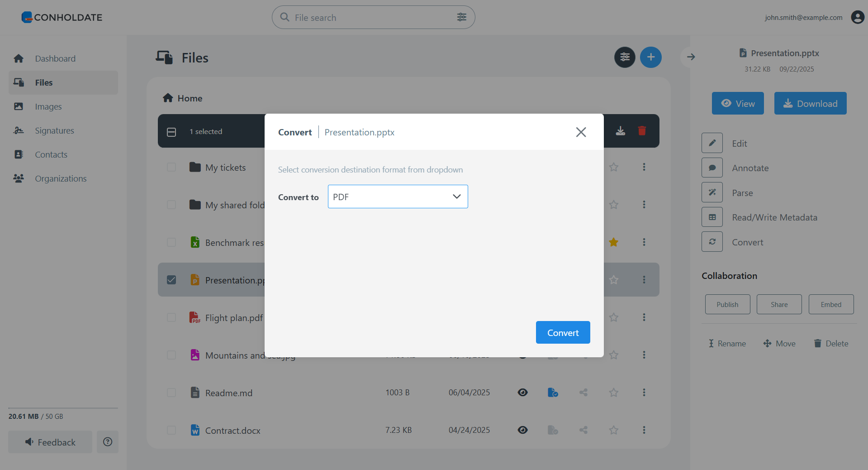The height and width of the screenshot is (470, 868).
Task: Go to Signatures in the sidebar
Action: (x=54, y=131)
